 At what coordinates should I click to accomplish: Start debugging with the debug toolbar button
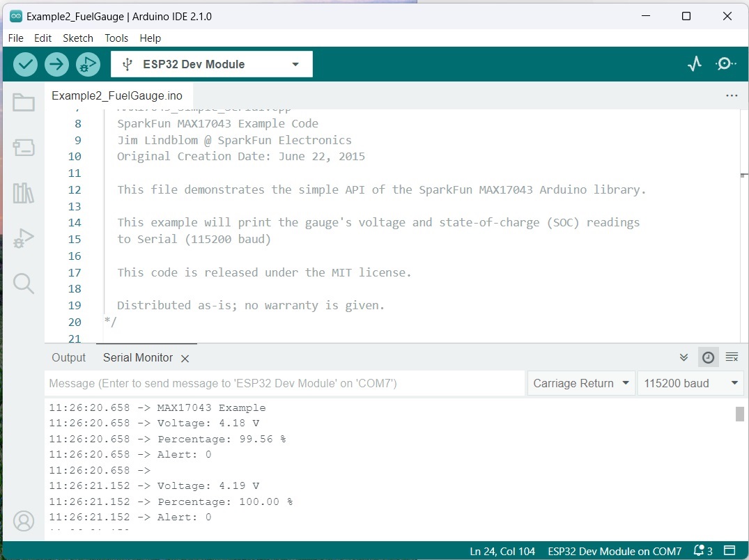(88, 64)
